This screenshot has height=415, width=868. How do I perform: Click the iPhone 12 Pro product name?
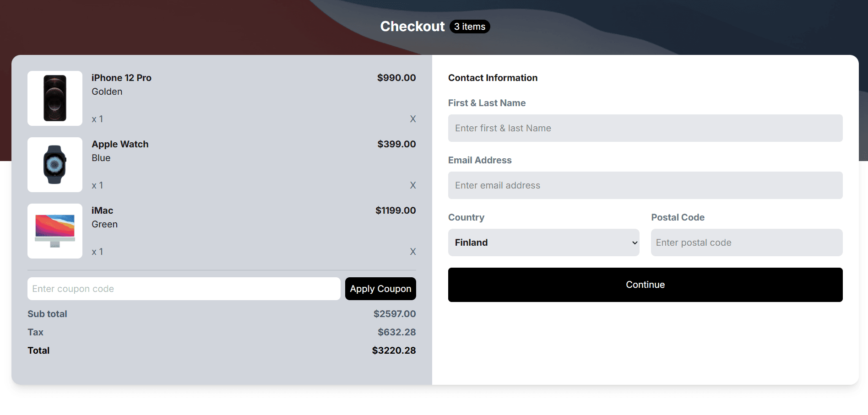pyautogui.click(x=121, y=78)
